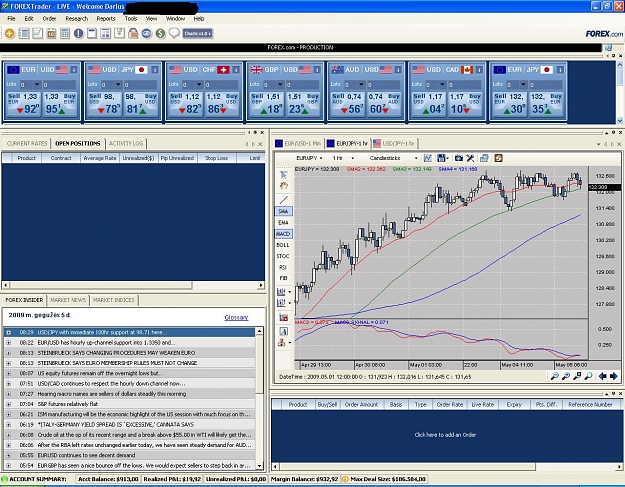Open the Research menu
Screen dimensions: 625x487
(x=77, y=18)
